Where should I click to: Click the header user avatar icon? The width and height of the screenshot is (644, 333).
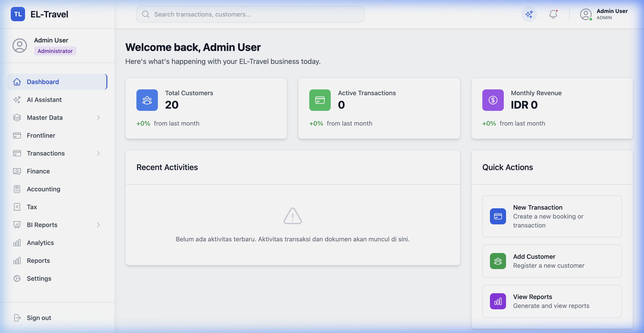point(586,14)
